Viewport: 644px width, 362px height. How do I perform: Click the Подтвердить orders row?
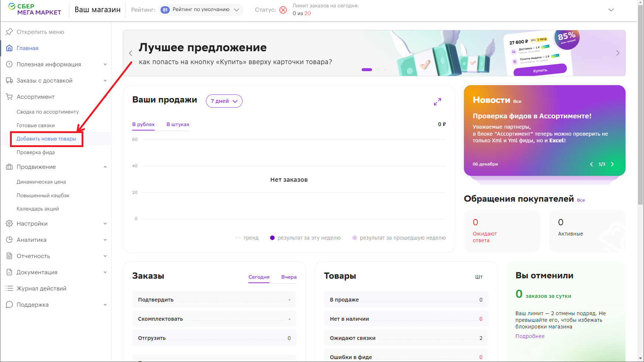tap(214, 299)
